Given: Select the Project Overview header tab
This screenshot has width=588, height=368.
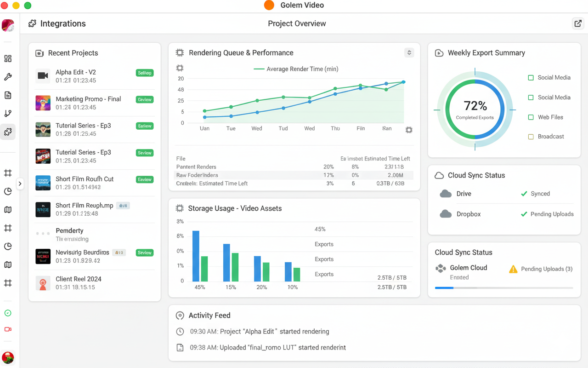Looking at the screenshot, I should 297,23.
